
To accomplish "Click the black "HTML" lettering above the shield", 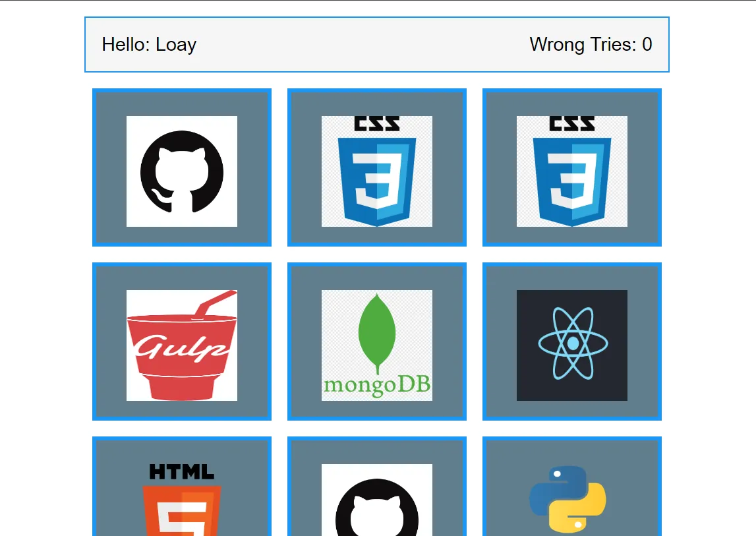I will pos(182,472).
